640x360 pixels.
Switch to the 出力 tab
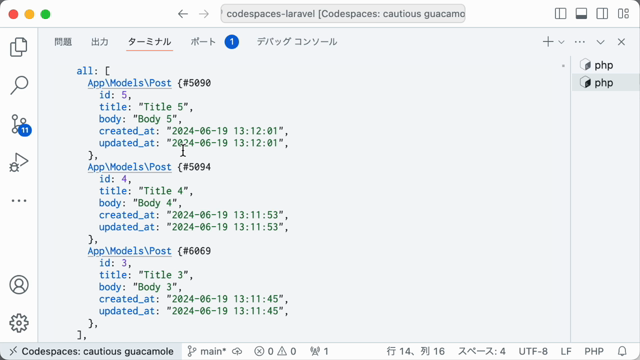[100, 42]
